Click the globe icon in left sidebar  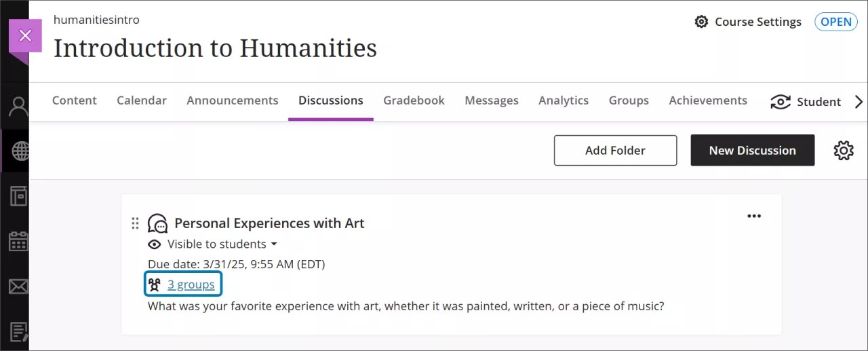pos(20,151)
